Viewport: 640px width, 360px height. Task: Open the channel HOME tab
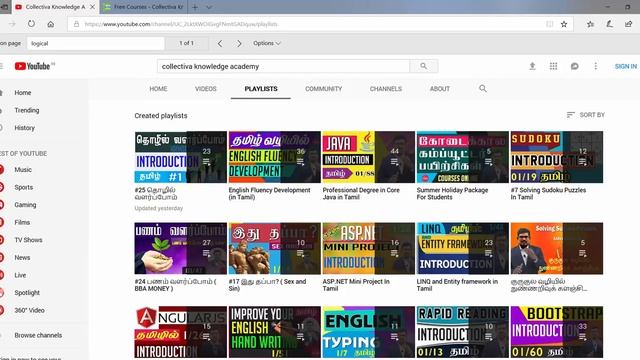pyautogui.click(x=158, y=89)
